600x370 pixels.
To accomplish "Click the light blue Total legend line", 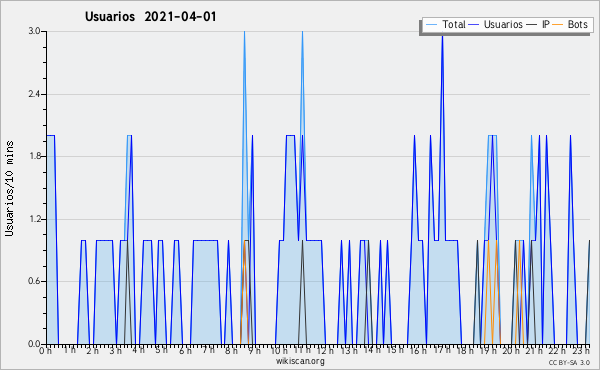I will click(431, 25).
